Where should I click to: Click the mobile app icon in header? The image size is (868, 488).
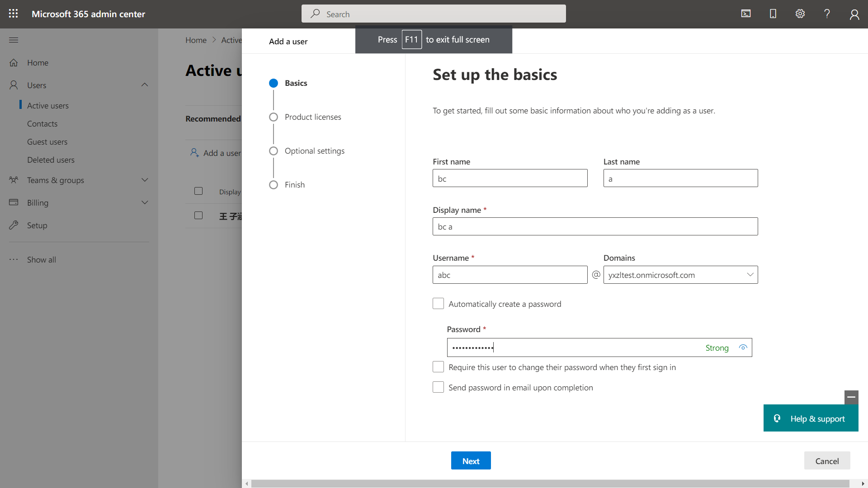(773, 14)
